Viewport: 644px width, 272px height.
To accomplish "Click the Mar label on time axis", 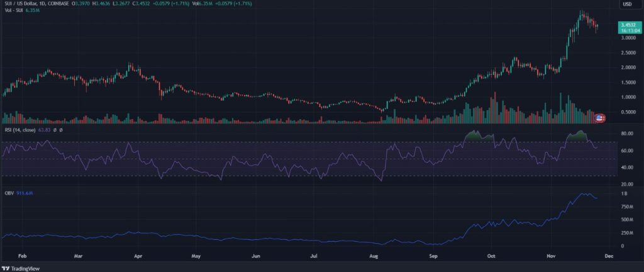I will pyautogui.click(x=78, y=256).
